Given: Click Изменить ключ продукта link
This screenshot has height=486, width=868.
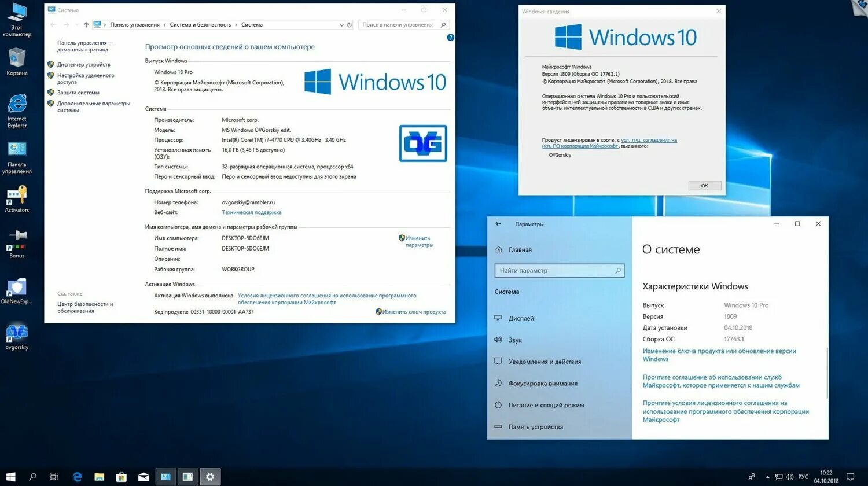Looking at the screenshot, I should pyautogui.click(x=414, y=312).
